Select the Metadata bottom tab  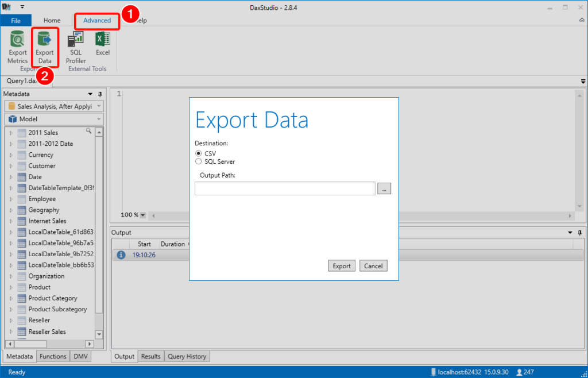click(x=20, y=356)
